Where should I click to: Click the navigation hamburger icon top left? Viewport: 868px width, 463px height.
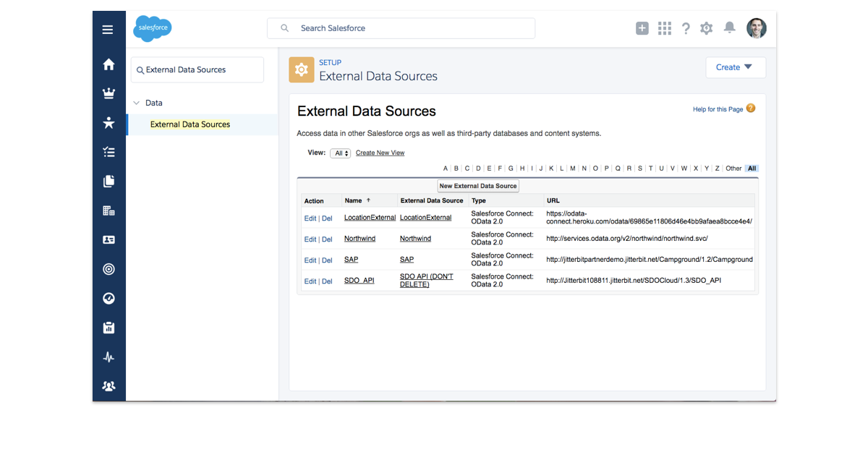pos(108,30)
